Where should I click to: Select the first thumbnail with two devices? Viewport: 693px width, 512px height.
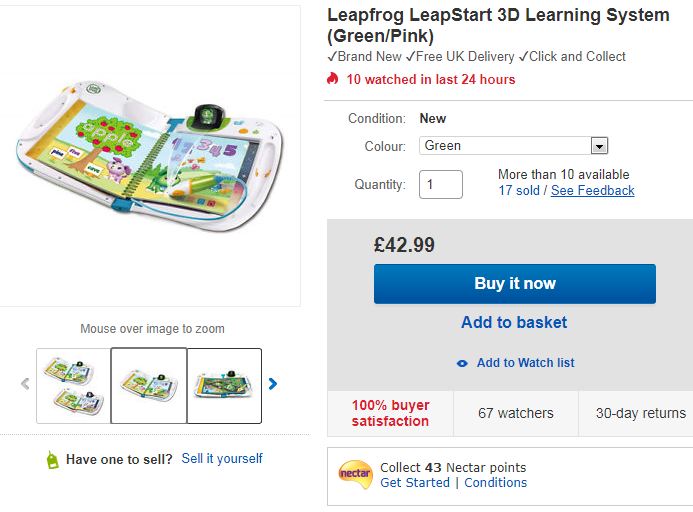tap(72, 385)
